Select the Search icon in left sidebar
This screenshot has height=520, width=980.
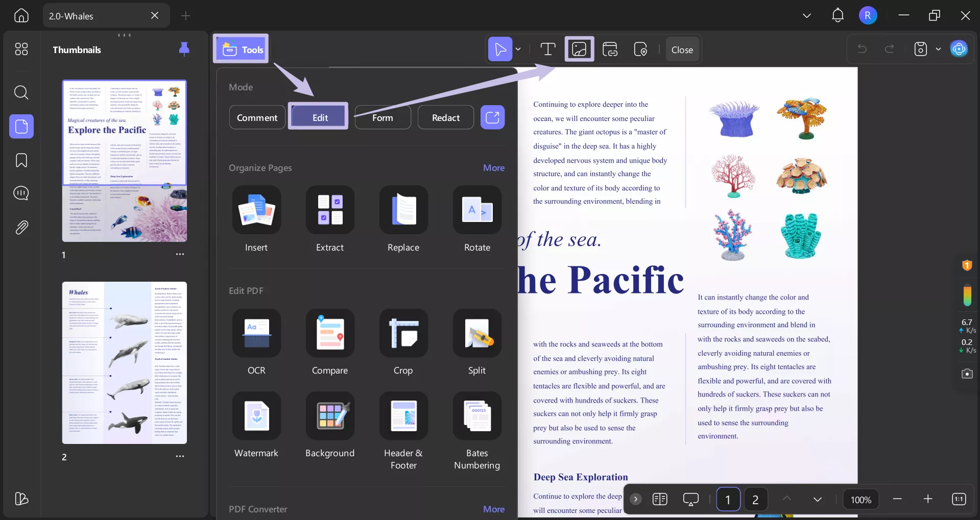21,92
